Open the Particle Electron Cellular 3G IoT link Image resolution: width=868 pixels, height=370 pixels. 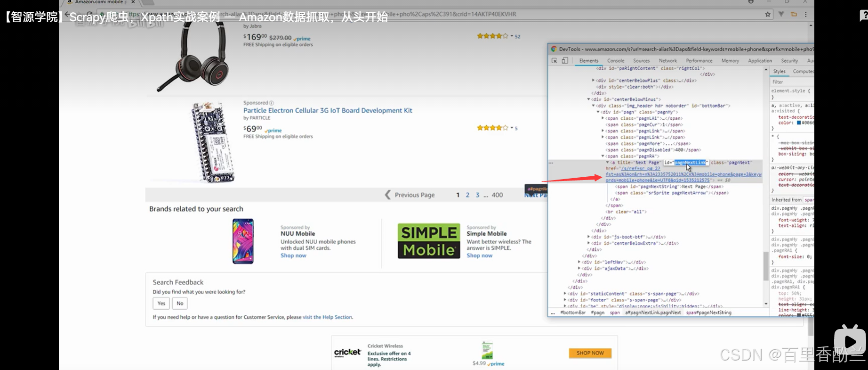pyautogui.click(x=328, y=110)
